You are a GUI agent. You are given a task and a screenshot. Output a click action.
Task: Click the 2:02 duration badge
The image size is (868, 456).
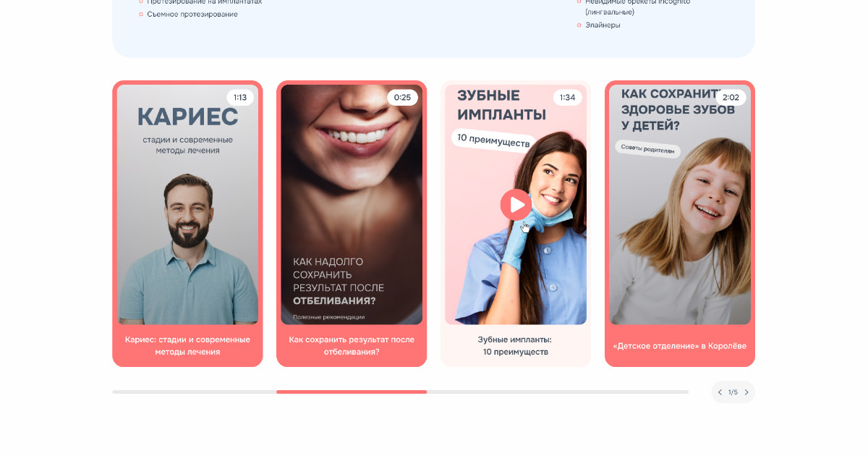pos(731,98)
